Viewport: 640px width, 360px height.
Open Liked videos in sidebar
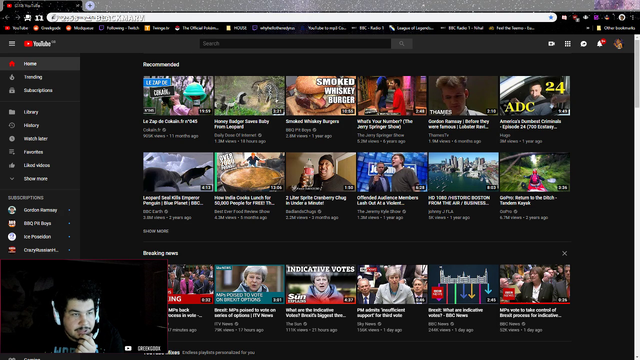tap(40, 165)
